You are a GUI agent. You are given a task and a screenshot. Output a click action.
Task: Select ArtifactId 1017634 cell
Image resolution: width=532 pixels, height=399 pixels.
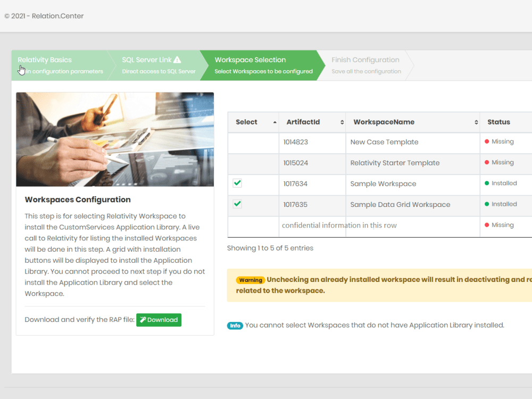coord(312,185)
